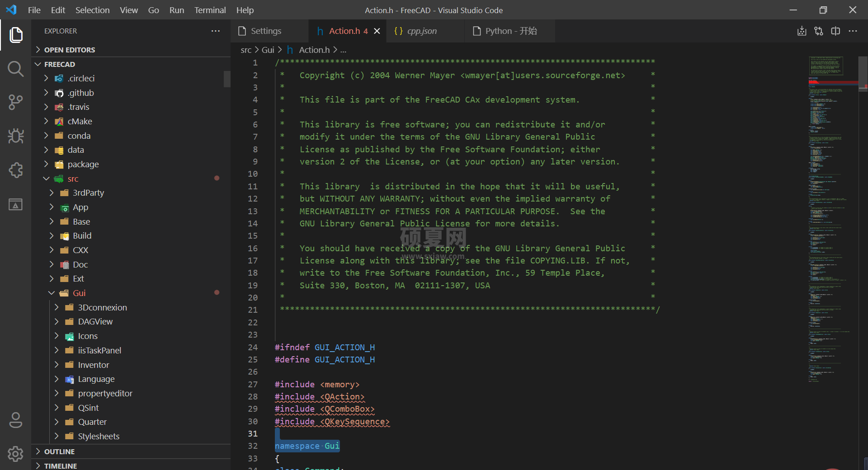Open the Edit menu
The height and width of the screenshot is (470, 868).
(x=58, y=10)
